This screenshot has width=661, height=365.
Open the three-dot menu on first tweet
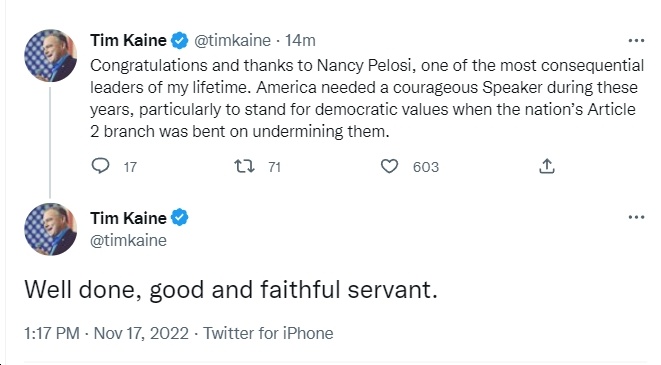(636, 41)
